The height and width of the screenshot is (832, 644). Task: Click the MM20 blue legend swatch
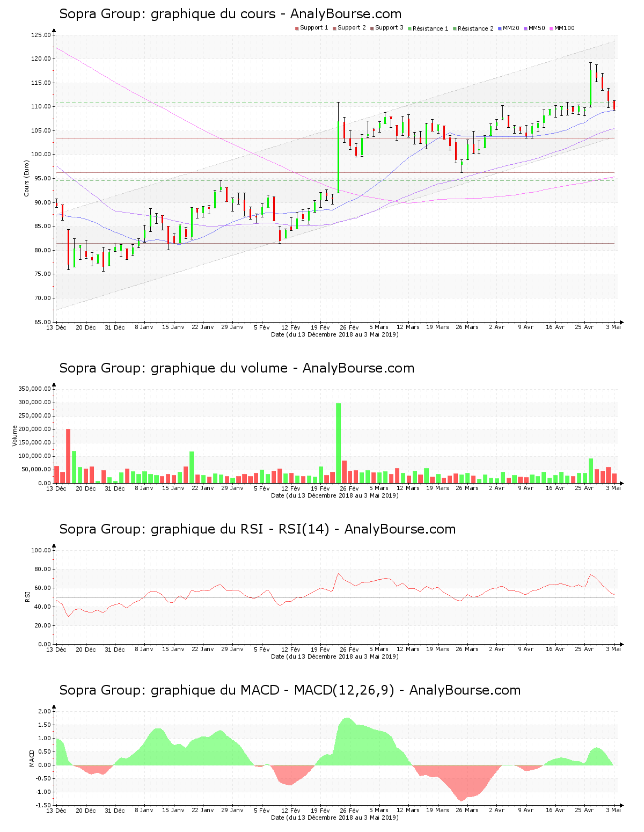coord(500,28)
